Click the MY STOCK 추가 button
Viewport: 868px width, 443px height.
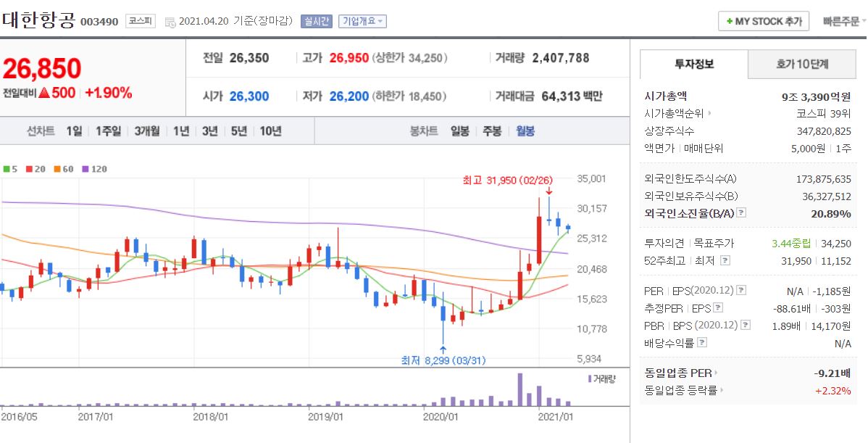764,22
